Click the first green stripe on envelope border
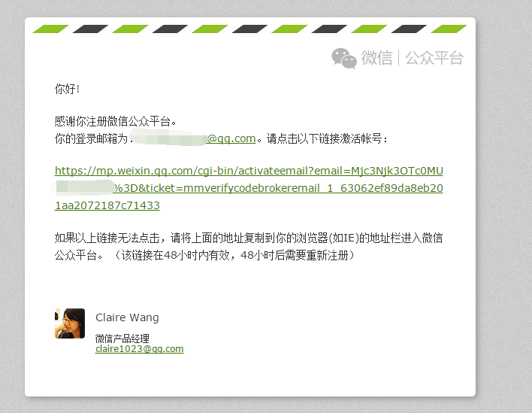This screenshot has height=413, width=532. pyautogui.click(x=50, y=29)
